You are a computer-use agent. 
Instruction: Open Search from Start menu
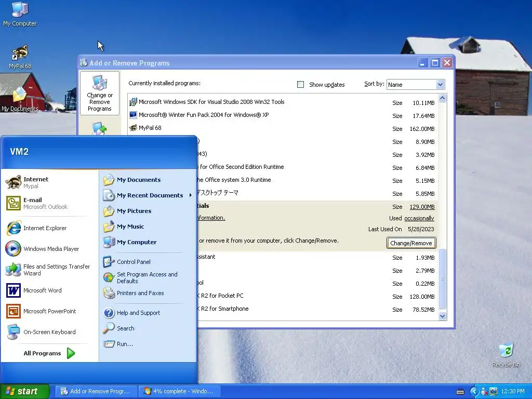(148, 328)
